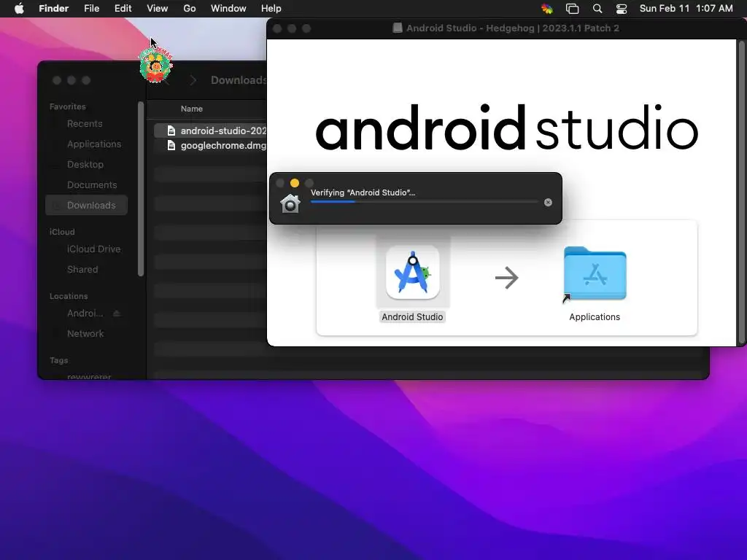The image size is (747, 560).
Task: Open the File menu
Action: tap(91, 9)
